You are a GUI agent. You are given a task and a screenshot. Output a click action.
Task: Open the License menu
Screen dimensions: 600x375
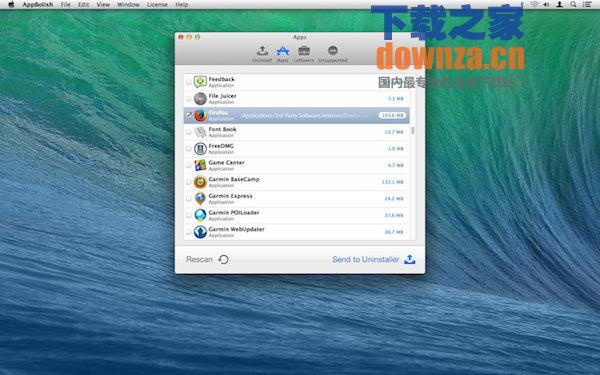(x=157, y=5)
